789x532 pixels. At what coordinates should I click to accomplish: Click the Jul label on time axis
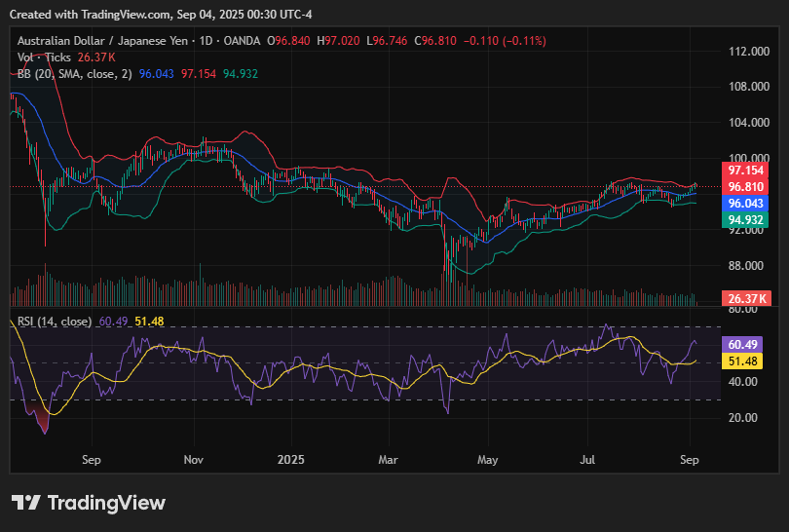587,460
